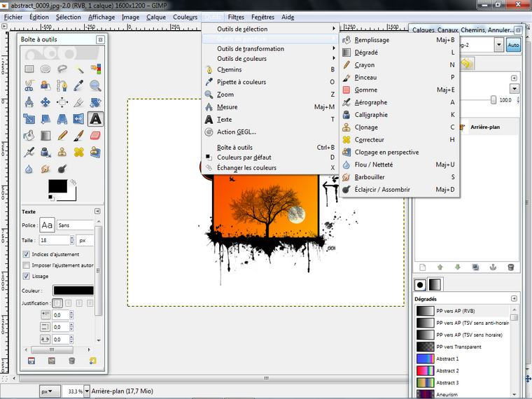Select the Eraser tool in toolbox
The height and width of the screenshot is (399, 532).
(x=96, y=136)
